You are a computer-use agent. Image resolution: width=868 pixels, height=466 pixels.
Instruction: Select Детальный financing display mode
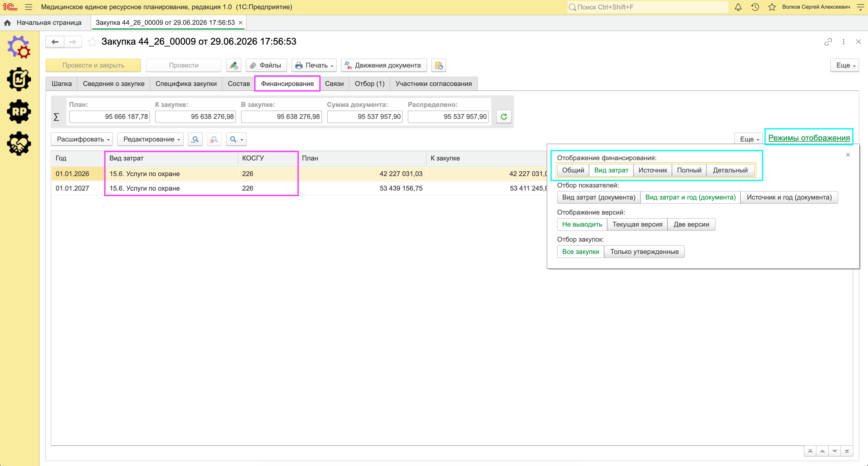click(x=730, y=170)
